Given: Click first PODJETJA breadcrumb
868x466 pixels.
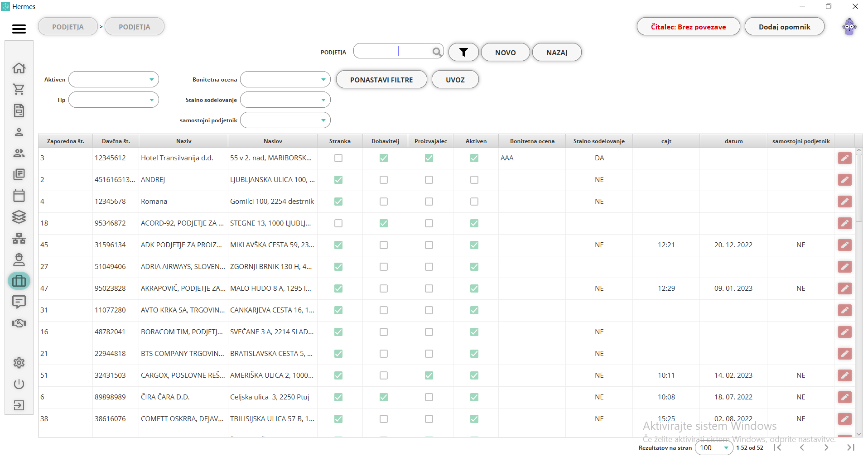Looking at the screenshot, I should pyautogui.click(x=68, y=27).
